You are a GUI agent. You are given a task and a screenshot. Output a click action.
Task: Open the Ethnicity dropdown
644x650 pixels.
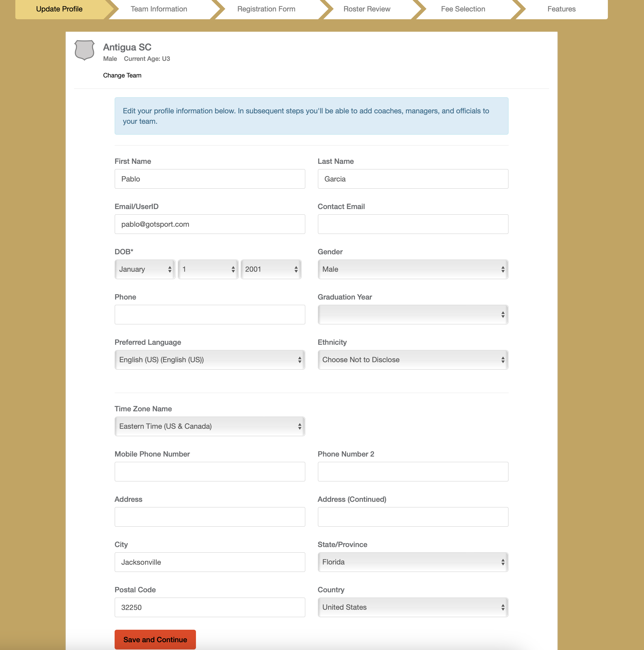(x=413, y=360)
